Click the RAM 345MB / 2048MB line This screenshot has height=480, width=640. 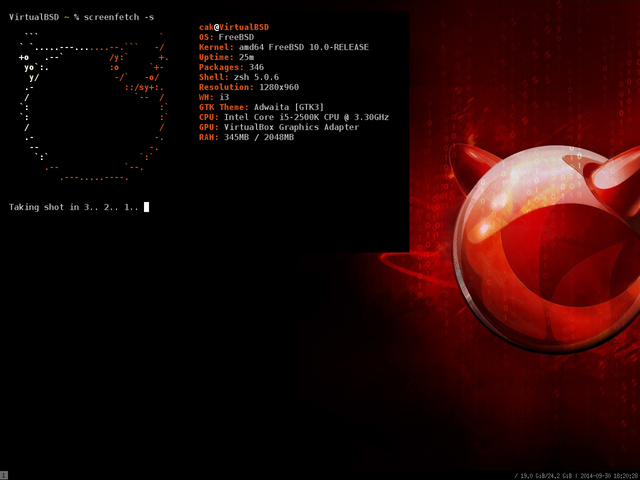tap(247, 137)
